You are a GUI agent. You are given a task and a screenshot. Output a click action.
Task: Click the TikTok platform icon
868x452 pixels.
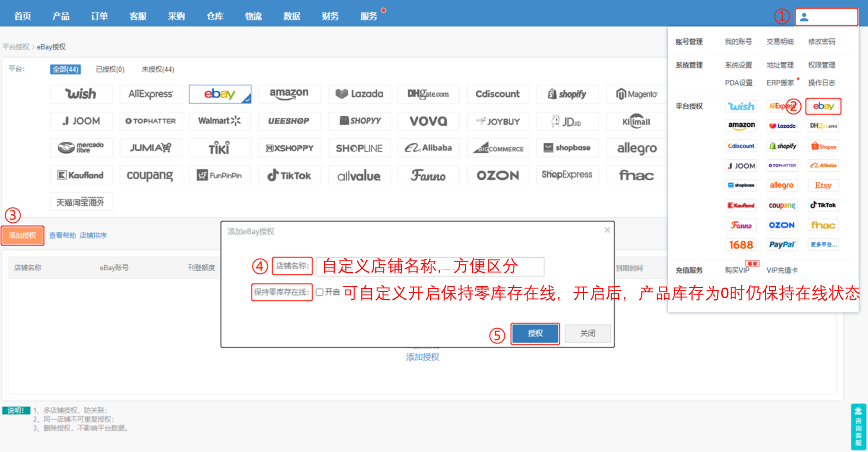(x=290, y=174)
